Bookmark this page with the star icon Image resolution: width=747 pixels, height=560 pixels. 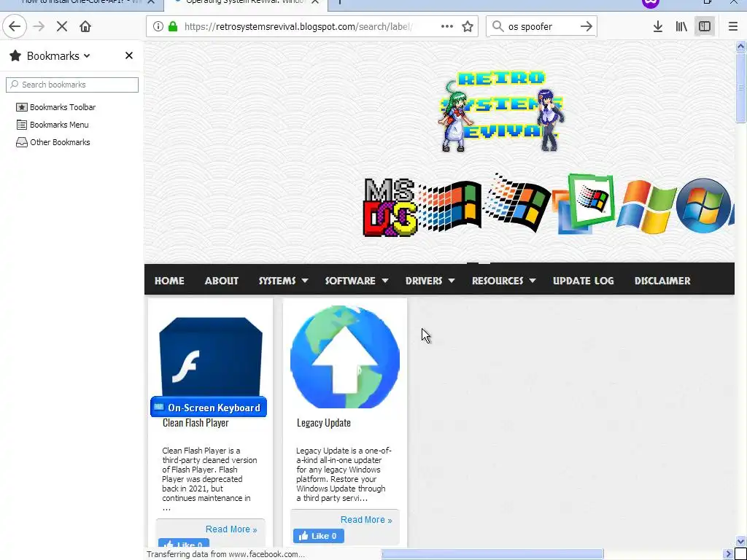coord(468,26)
